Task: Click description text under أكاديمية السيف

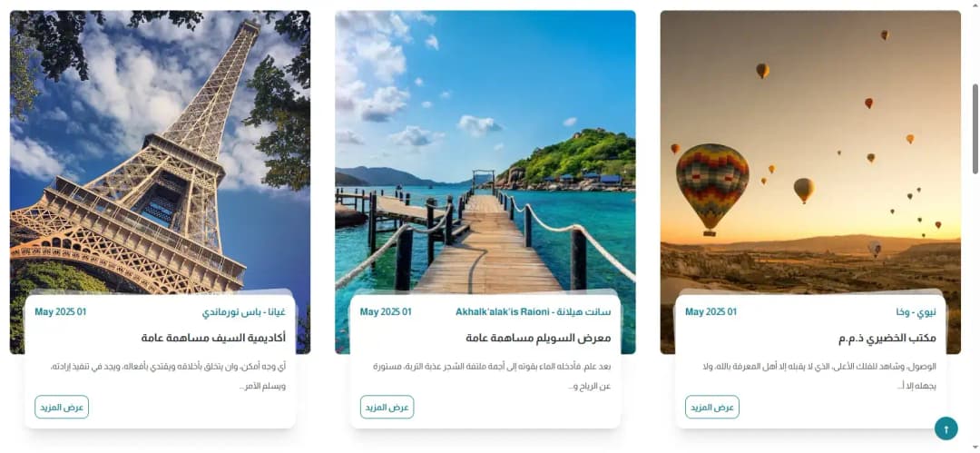Action: (168, 376)
